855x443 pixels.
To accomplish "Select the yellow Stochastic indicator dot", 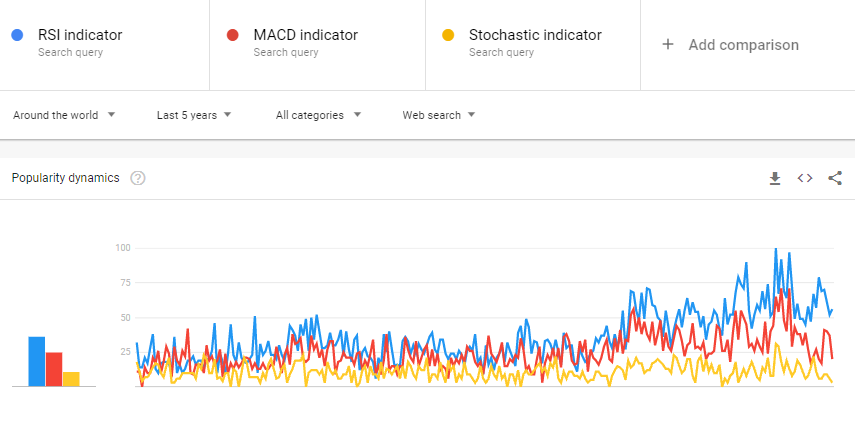I will (x=448, y=35).
